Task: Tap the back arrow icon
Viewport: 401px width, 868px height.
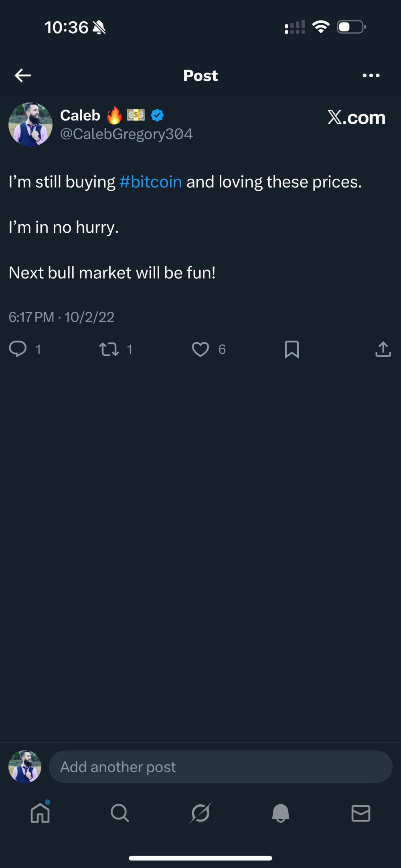Action: point(23,75)
